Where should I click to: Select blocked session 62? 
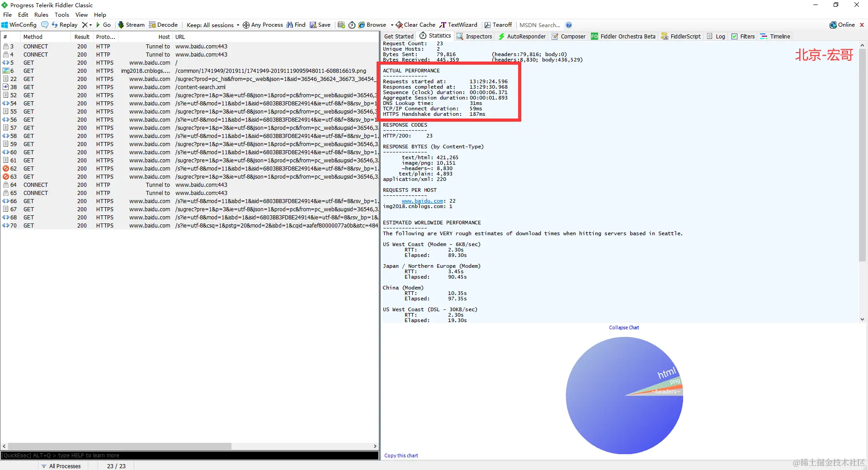pyautogui.click(x=189, y=169)
